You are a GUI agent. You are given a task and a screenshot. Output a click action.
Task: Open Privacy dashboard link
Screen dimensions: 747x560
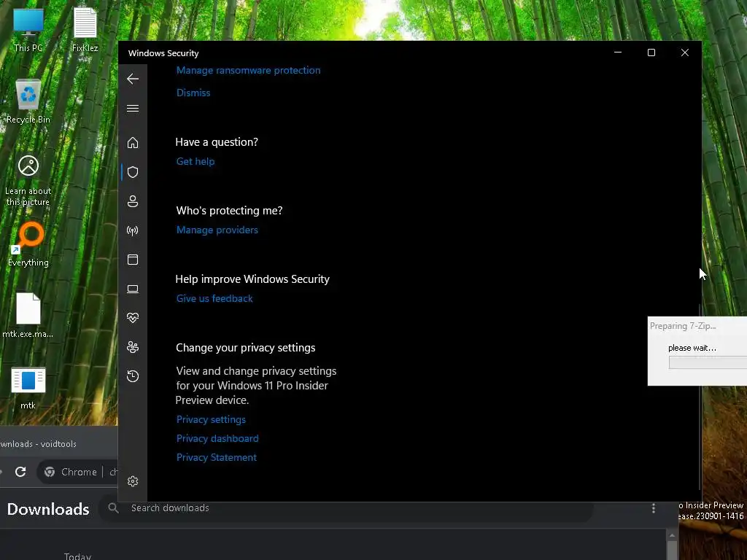(217, 438)
